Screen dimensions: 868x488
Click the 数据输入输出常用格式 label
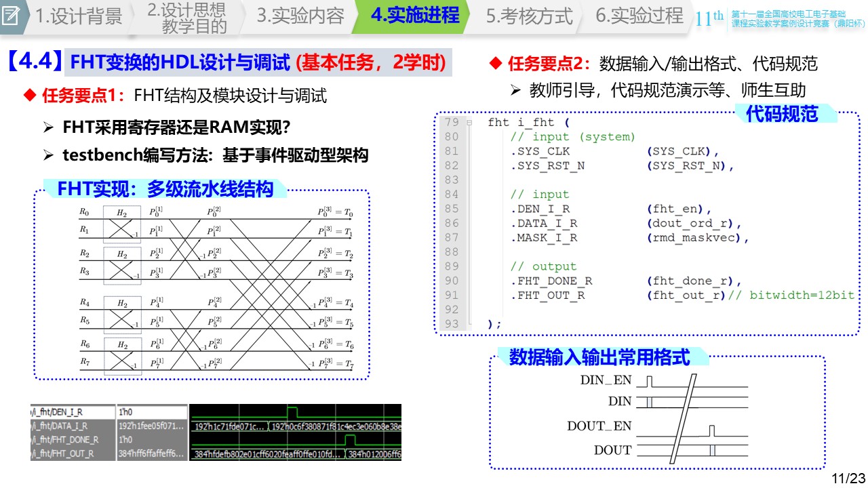click(599, 357)
